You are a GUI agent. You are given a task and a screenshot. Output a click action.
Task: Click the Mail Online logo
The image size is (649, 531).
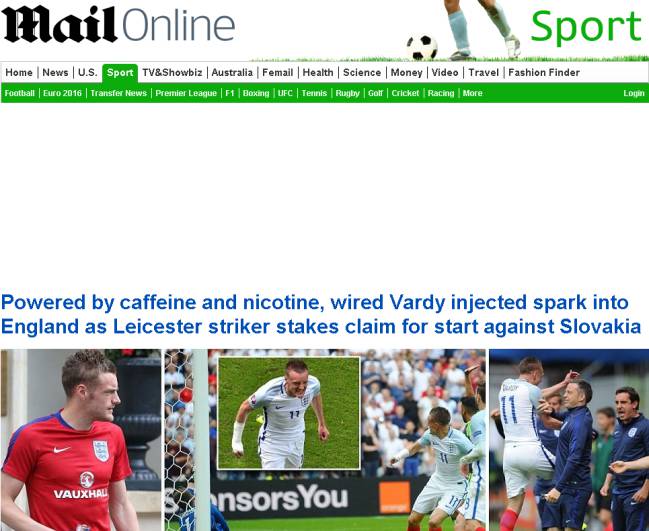118,24
